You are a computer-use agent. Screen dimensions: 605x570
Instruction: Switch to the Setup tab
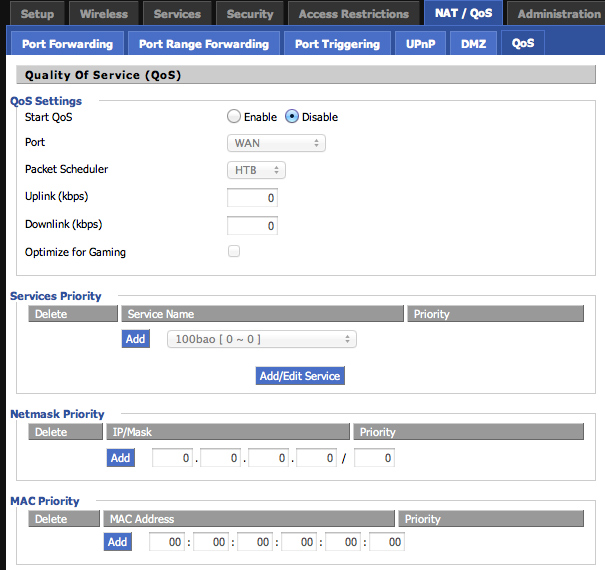37,14
